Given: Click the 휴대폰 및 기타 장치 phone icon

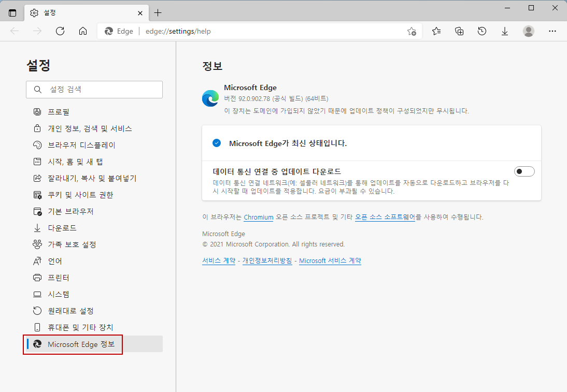Looking at the screenshot, I should pyautogui.click(x=37, y=327).
